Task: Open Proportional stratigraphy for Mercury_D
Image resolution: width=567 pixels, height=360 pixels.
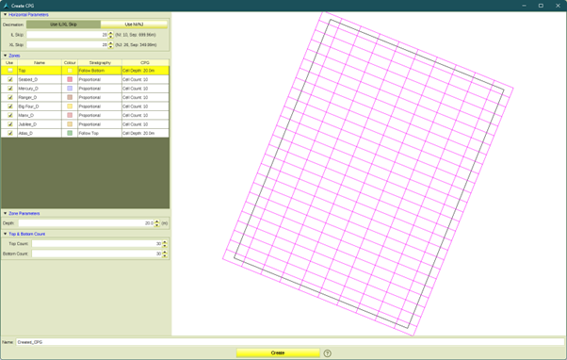Action: click(x=99, y=89)
